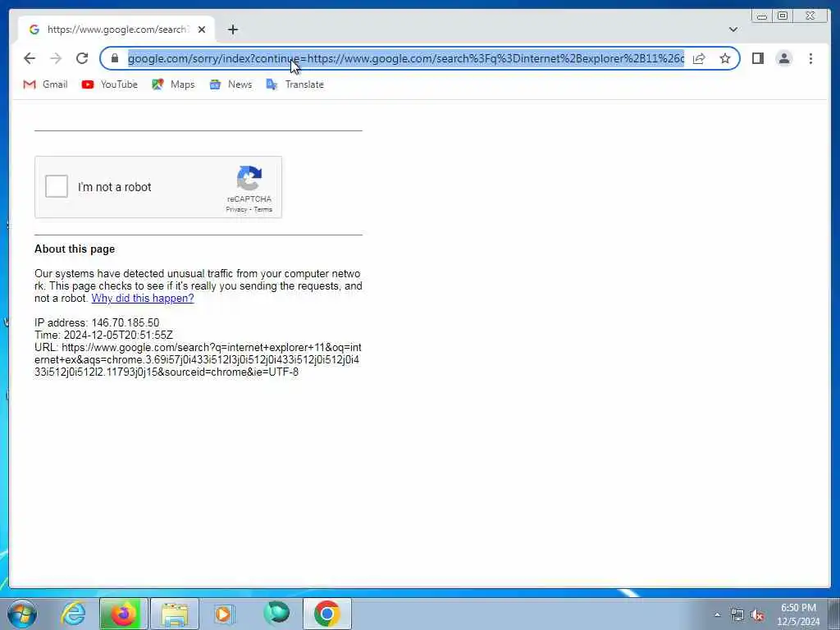
Task: Open the green round taskbar app
Action: tap(276, 614)
